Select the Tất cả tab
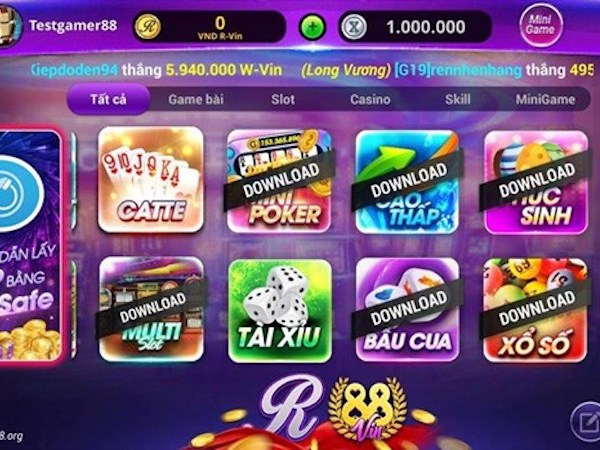The image size is (600, 450). pos(108,99)
